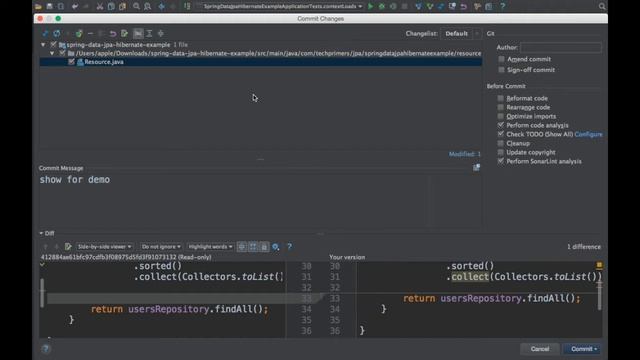Click the Show Diff icon in commit toolbar

pyautogui.click(x=45, y=33)
